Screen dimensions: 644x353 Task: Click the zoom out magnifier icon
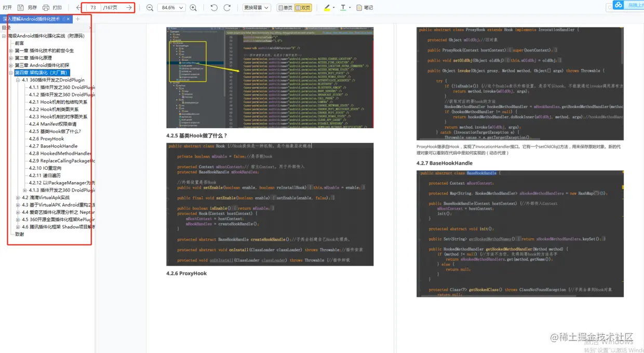[x=150, y=8]
